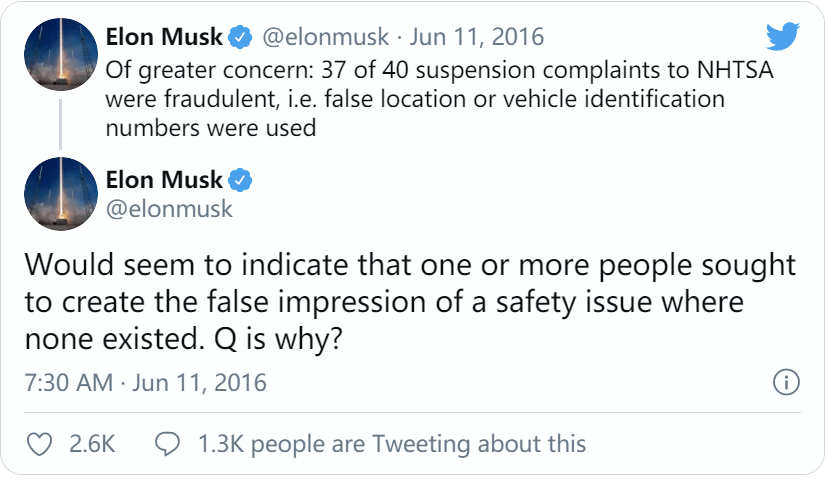
Task: Visit the @elonmusk handle beside the Jun 11 date
Action: (326, 38)
